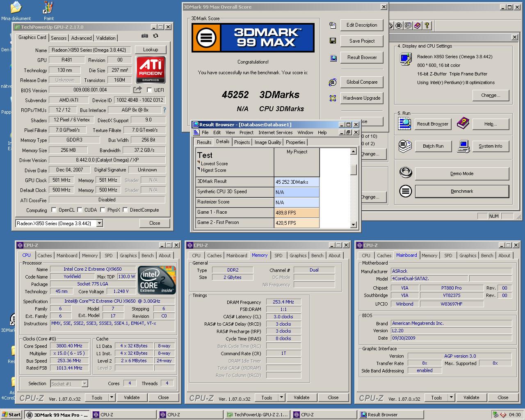The width and height of the screenshot is (525, 420).
Task: Switch to TechPowerUp GPU-Z taskbar entry
Action: (x=257, y=415)
